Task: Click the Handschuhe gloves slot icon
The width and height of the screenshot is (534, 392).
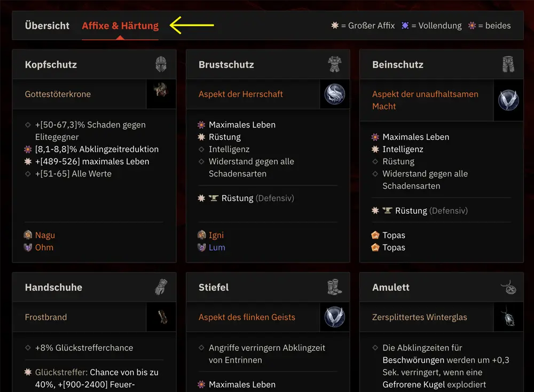Action: (161, 287)
